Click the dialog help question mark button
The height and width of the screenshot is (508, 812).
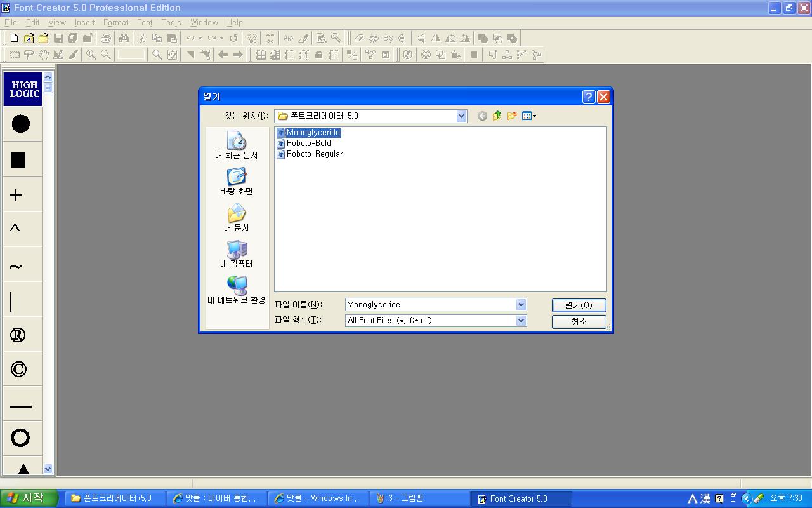(x=588, y=97)
